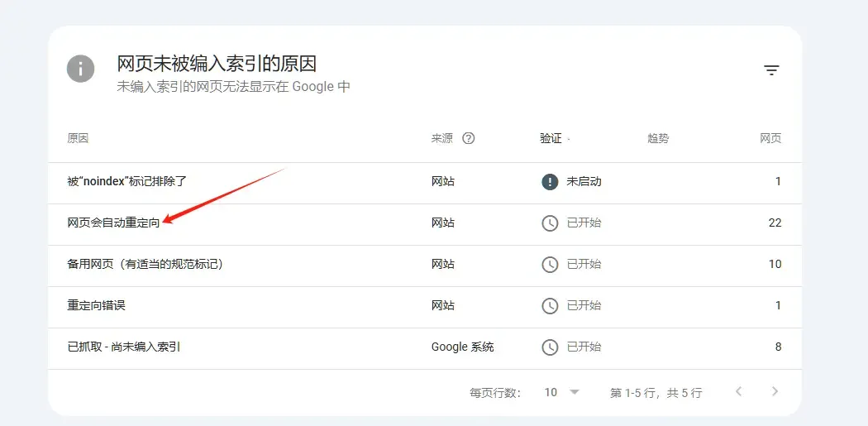Go to next page with right chevron

(775, 391)
